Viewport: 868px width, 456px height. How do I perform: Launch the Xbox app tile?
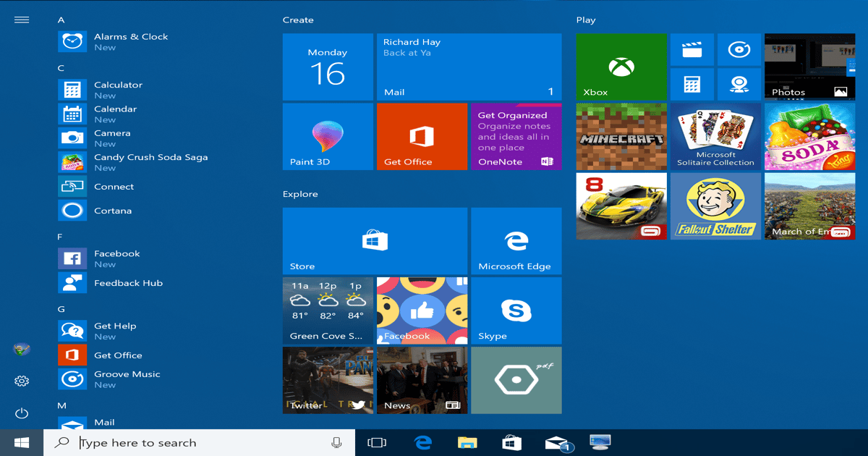[621, 67]
